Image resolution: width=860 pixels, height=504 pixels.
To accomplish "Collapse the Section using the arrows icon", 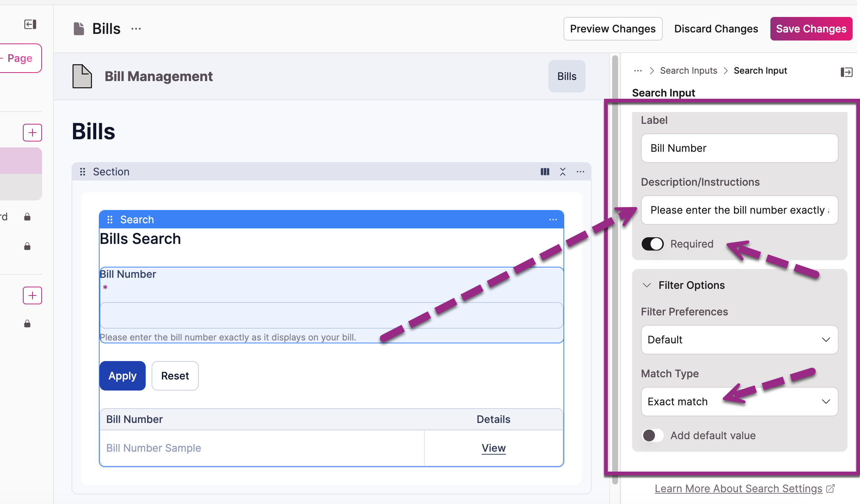I will point(563,172).
